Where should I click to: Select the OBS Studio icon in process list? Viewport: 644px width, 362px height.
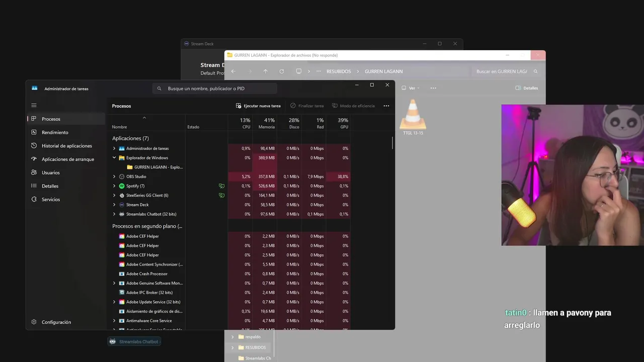(x=122, y=176)
